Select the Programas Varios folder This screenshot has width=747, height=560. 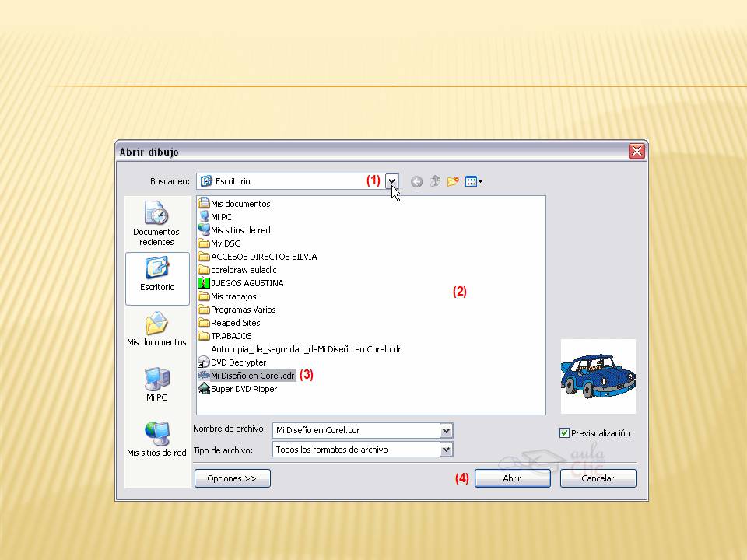click(237, 310)
